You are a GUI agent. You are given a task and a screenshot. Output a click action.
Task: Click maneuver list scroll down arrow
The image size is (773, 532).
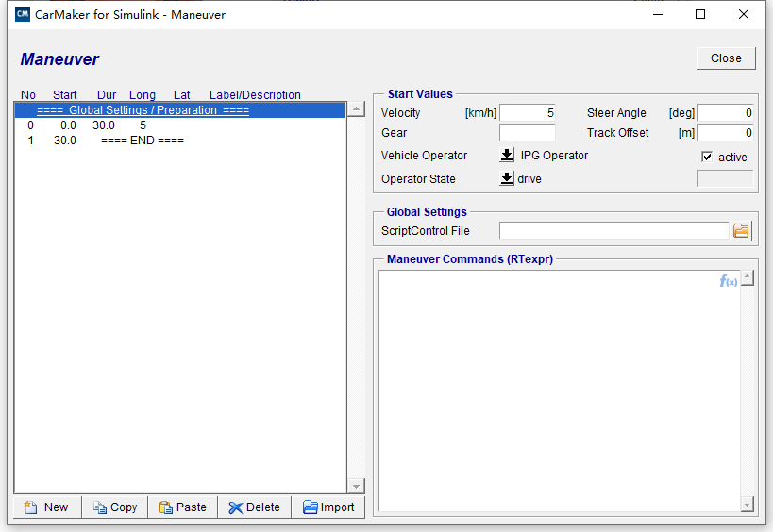pos(356,486)
